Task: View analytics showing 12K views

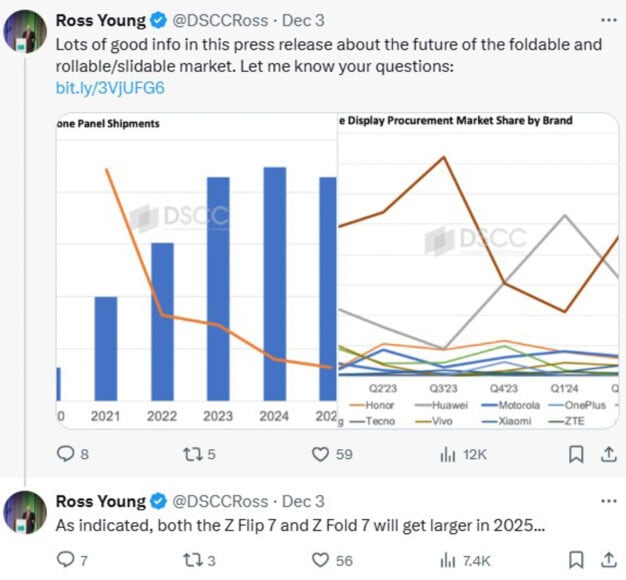Action: click(x=463, y=454)
